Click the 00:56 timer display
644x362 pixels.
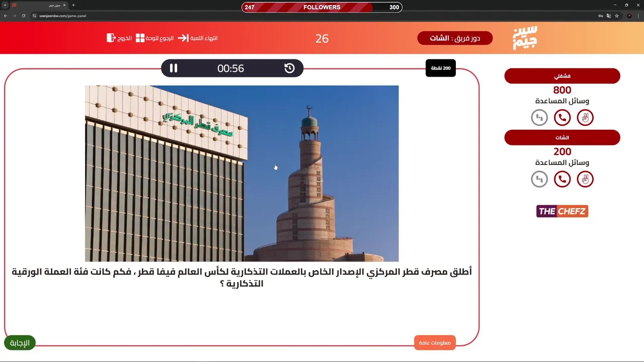[230, 68]
